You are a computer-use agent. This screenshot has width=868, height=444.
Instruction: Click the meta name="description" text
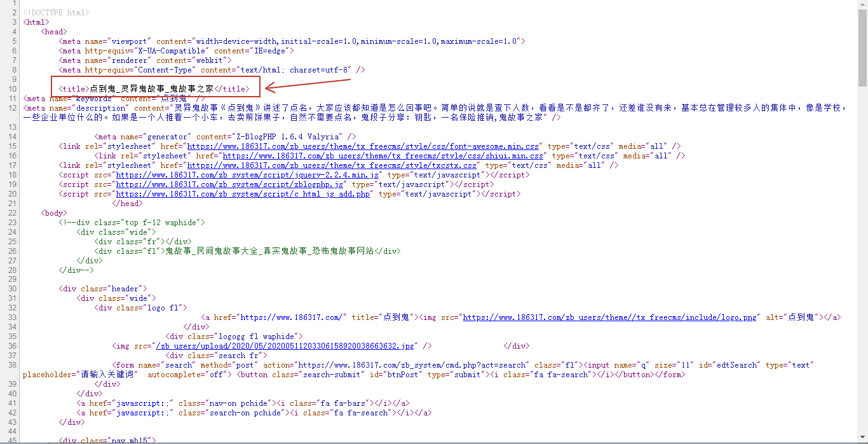coord(436,113)
